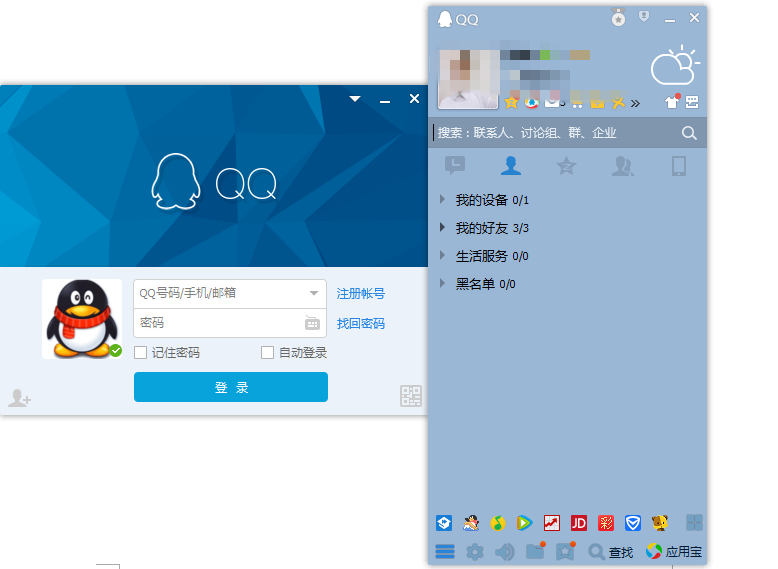Viewport: 778px width, 569px height.
Task: Open the yellow wallet icon
Action: pos(597,103)
